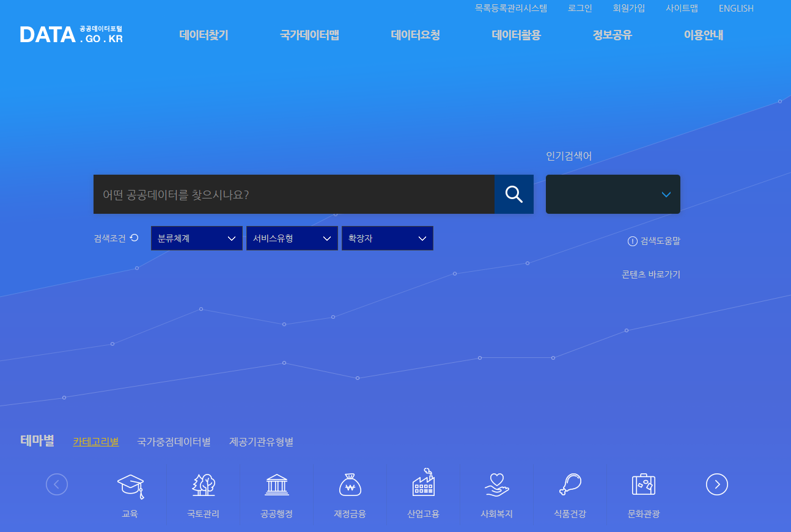This screenshot has width=791, height=532.
Task: Click the 교육 graduation cap icon
Action: [130, 486]
